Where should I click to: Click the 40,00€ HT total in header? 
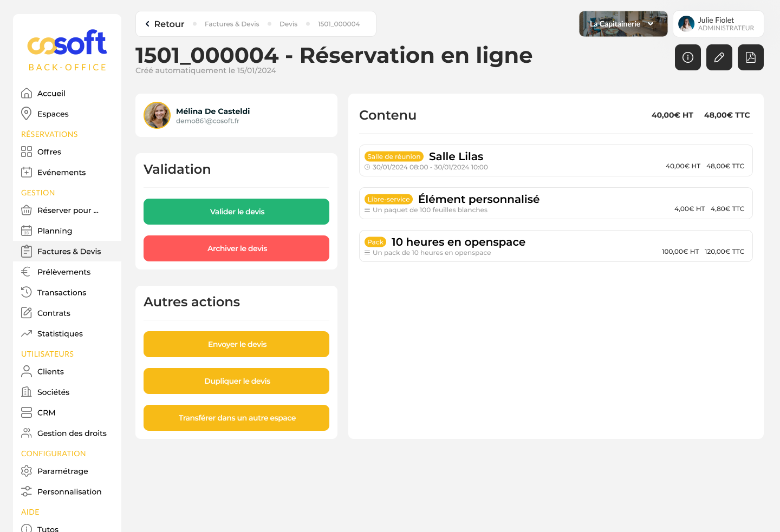click(672, 115)
